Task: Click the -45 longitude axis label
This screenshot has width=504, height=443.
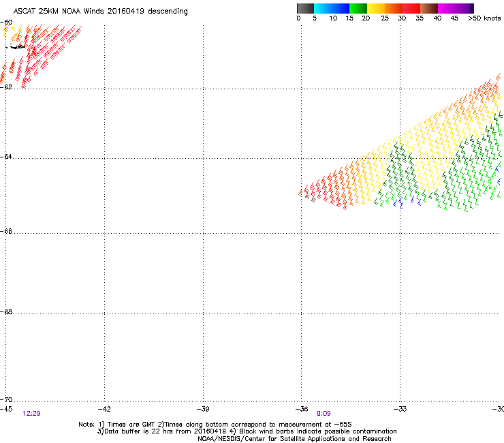Action: 6,409
